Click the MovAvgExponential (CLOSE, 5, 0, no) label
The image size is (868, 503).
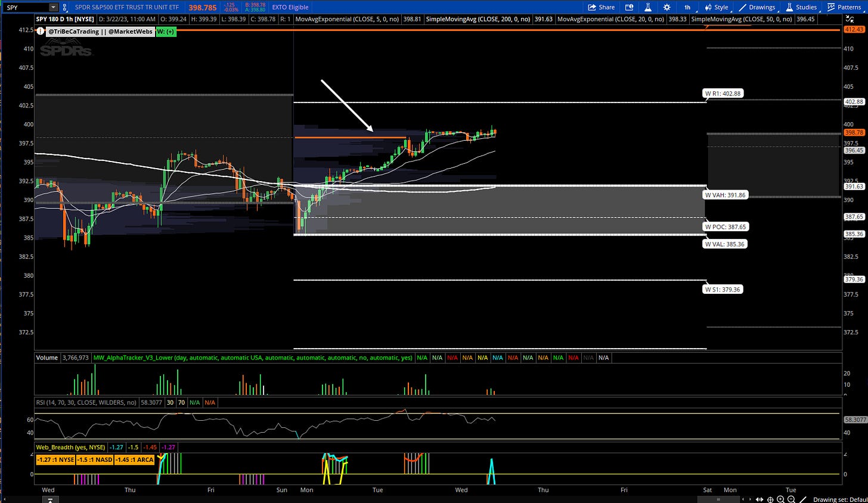(347, 19)
